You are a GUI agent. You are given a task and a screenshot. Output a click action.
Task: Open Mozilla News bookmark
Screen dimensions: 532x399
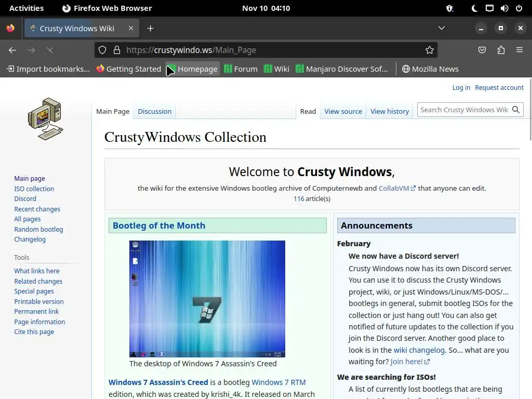click(x=430, y=69)
